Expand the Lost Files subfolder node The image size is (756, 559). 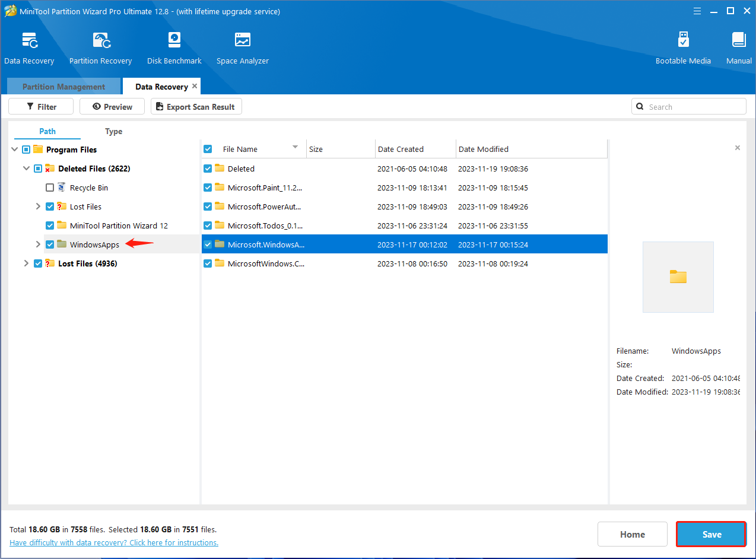tap(38, 207)
